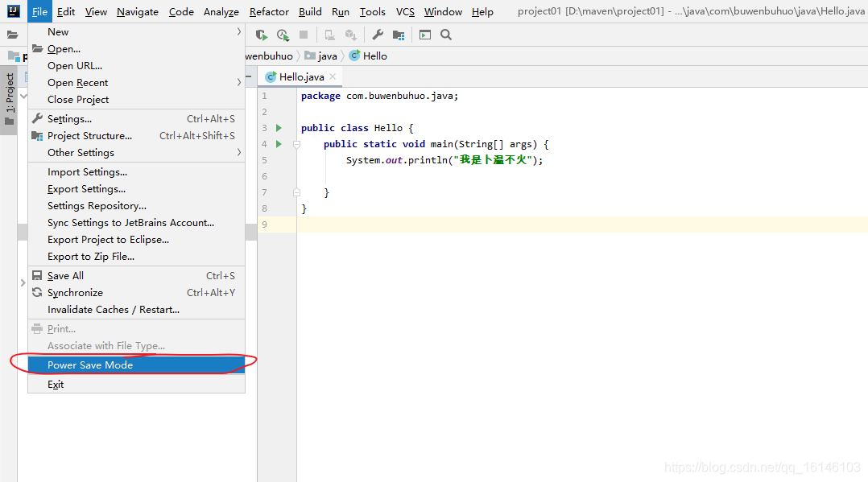
Task: Choose Export Settings...
Action: coord(136,189)
